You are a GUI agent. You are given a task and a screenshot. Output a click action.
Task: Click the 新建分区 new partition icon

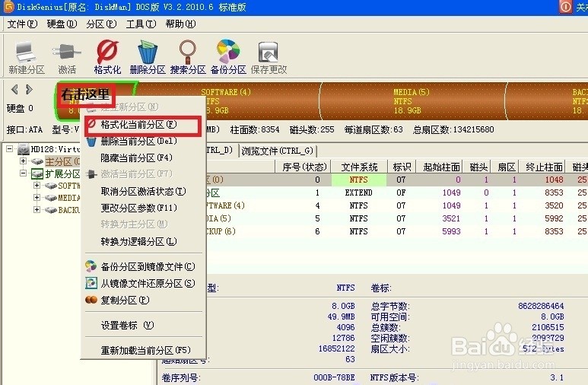[26, 52]
